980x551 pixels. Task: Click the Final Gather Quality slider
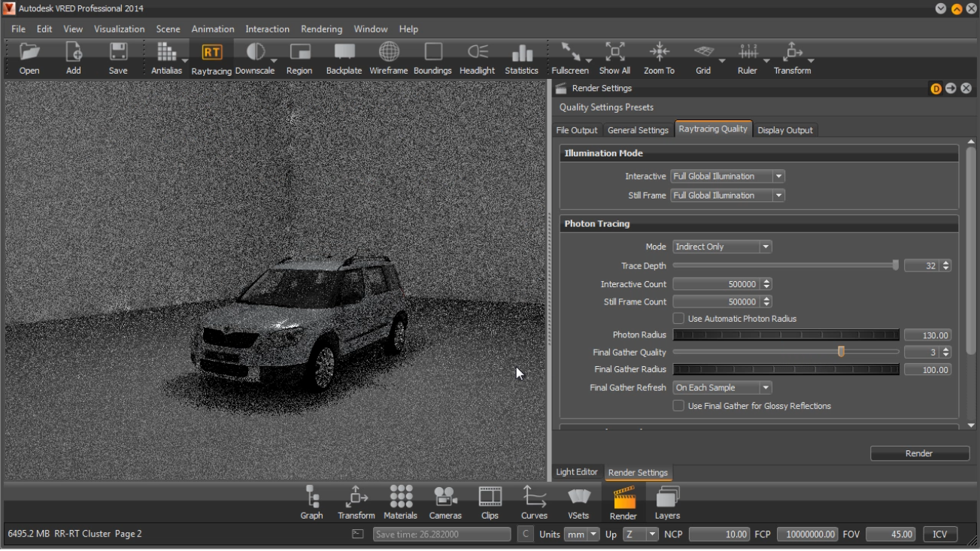(785, 352)
